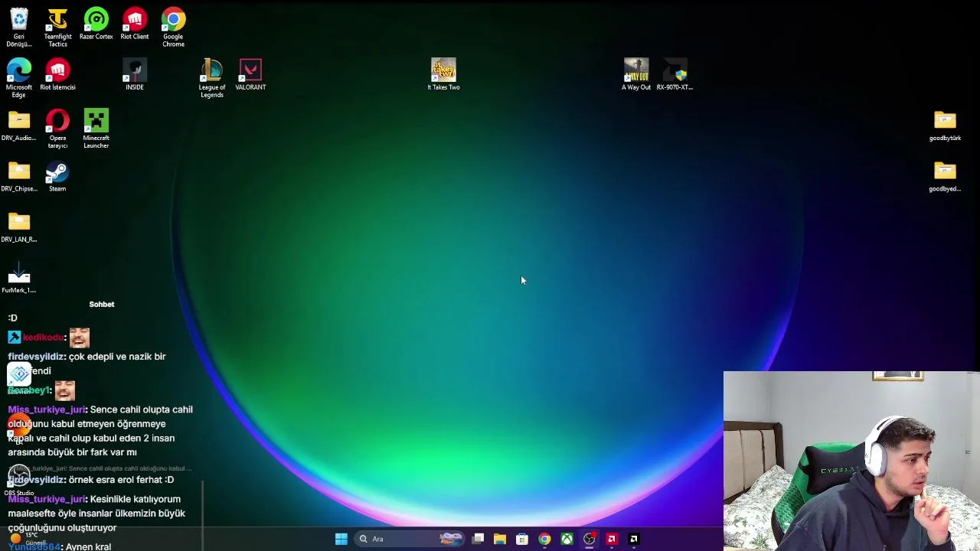This screenshot has width=980, height=551.
Task: Select the DRV_Audio folder
Action: coord(18,126)
